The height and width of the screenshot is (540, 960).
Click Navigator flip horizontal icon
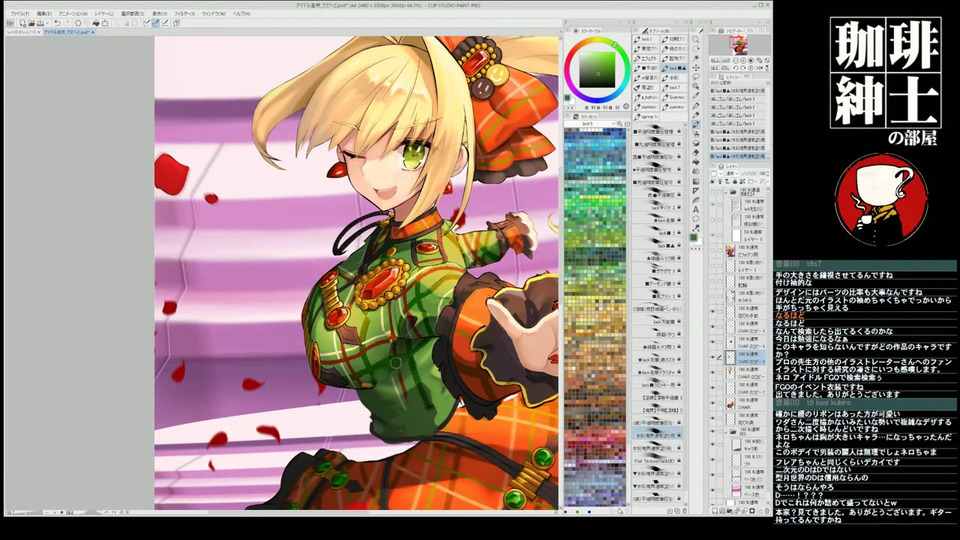tap(759, 67)
